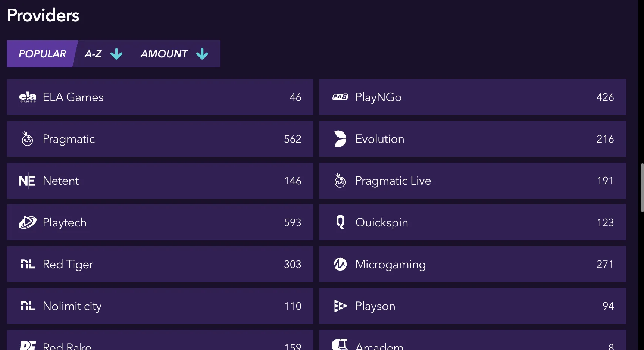The width and height of the screenshot is (644, 350).
Task: Click the Microgaming logo icon
Action: [x=340, y=264]
